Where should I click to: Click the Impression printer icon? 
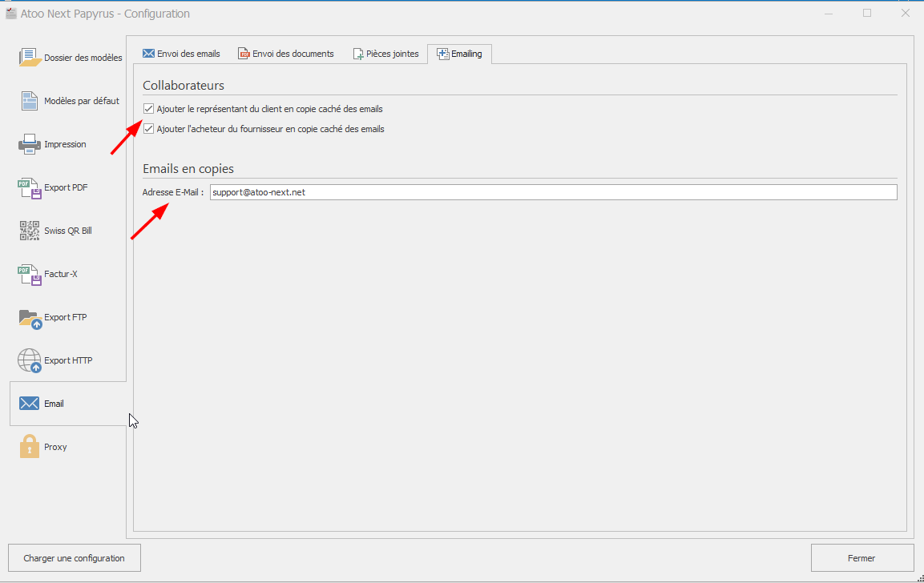click(30, 144)
